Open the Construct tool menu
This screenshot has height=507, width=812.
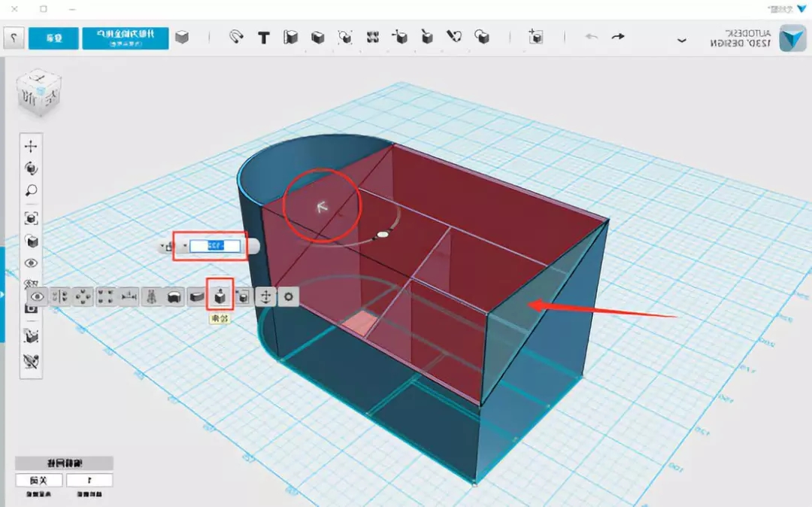[x=426, y=37]
